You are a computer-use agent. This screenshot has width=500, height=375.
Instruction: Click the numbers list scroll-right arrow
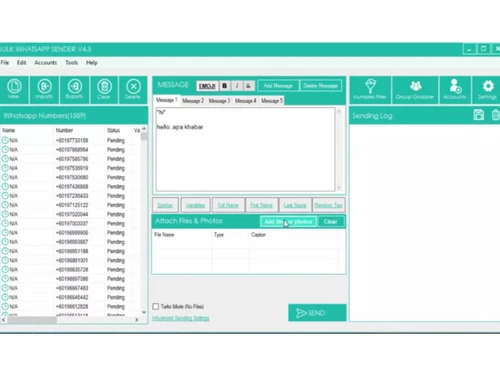(136, 320)
